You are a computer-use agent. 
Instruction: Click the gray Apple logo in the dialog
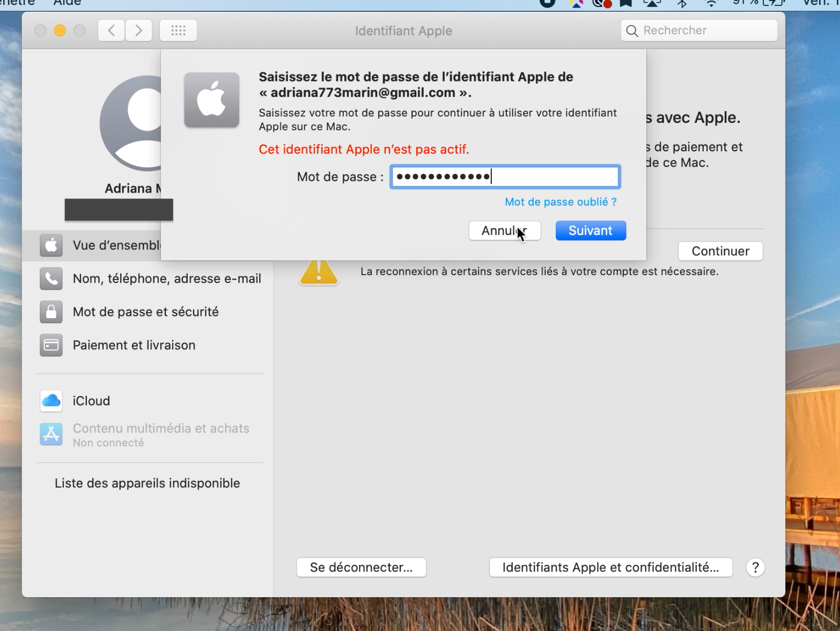[212, 100]
